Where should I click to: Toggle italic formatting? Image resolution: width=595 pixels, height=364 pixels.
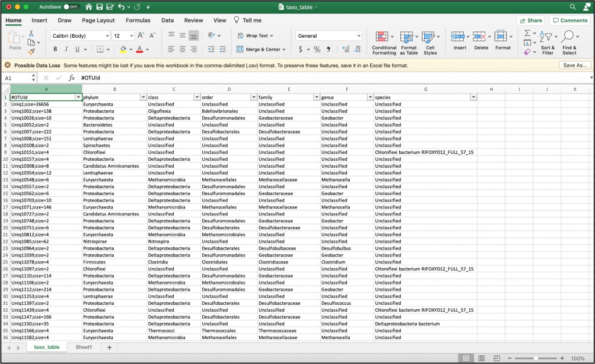pyautogui.click(x=67, y=49)
